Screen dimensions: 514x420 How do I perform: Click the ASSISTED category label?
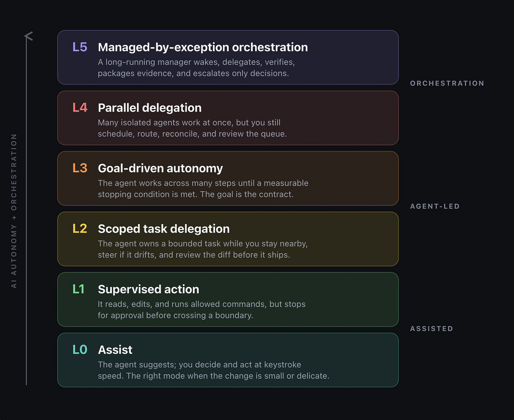coord(432,329)
